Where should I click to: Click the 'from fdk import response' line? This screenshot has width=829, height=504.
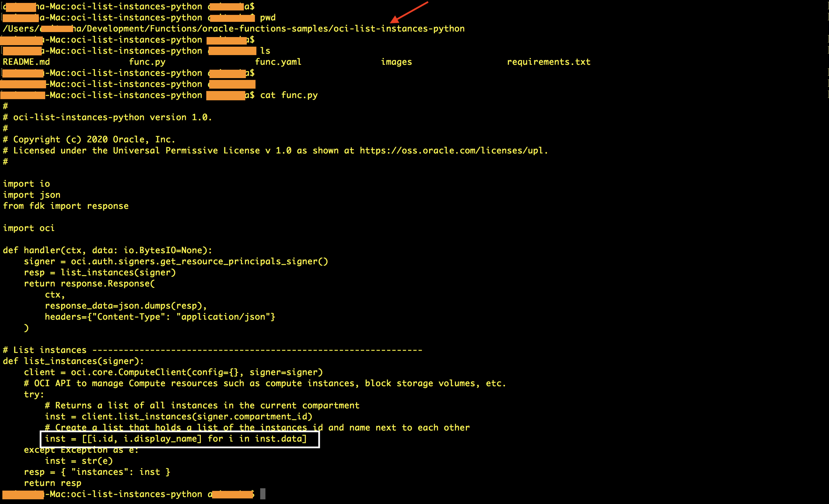pyautogui.click(x=66, y=206)
